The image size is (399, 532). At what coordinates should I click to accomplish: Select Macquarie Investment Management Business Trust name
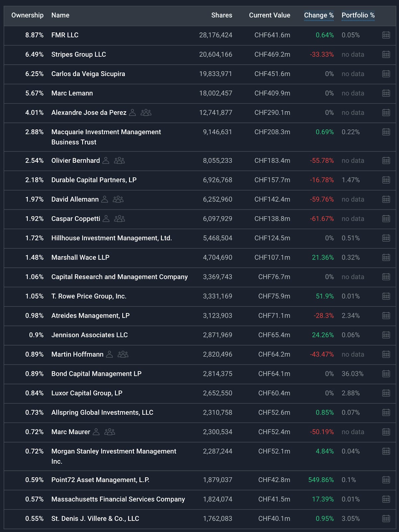(106, 137)
